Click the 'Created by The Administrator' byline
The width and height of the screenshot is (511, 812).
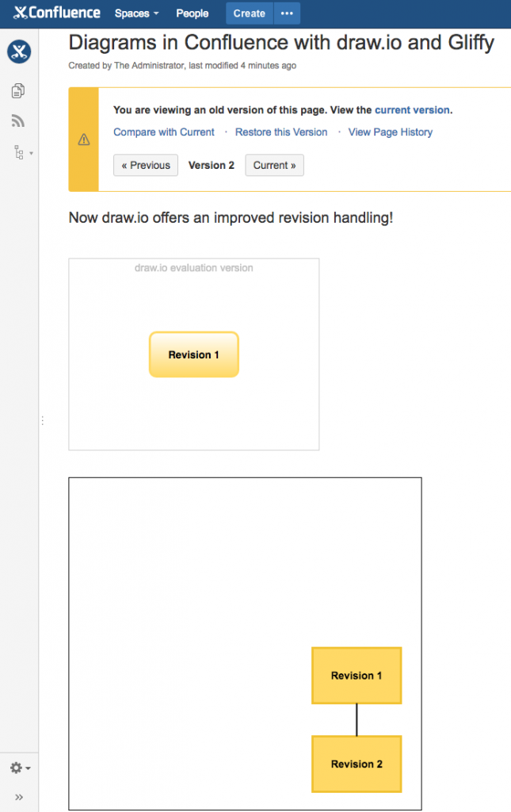pyautogui.click(x=182, y=66)
